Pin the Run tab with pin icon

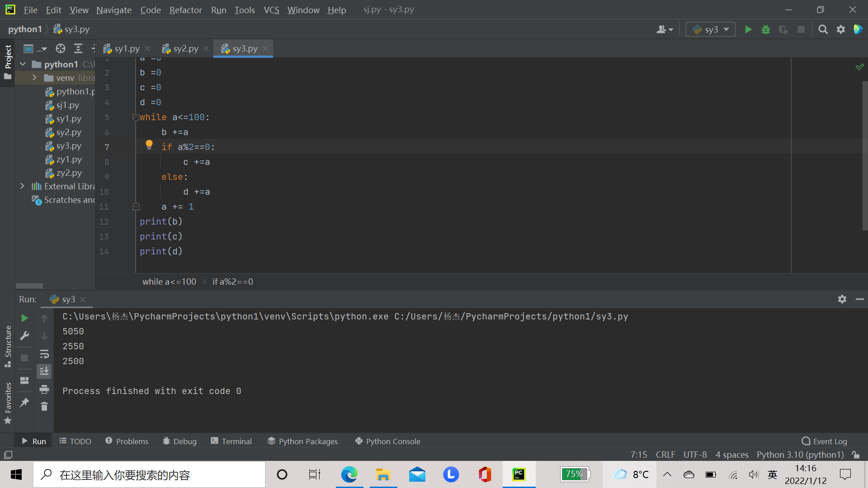point(24,402)
